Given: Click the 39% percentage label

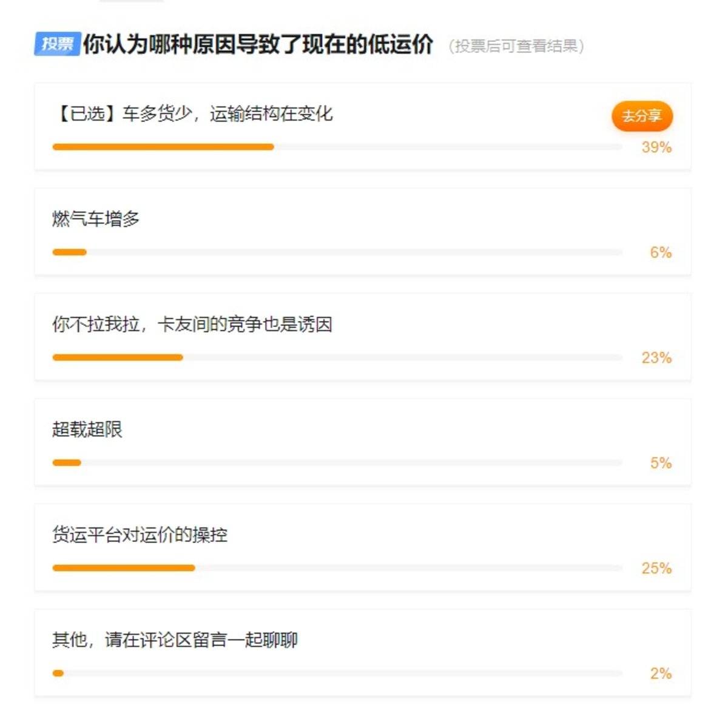Looking at the screenshot, I should coord(656,147).
